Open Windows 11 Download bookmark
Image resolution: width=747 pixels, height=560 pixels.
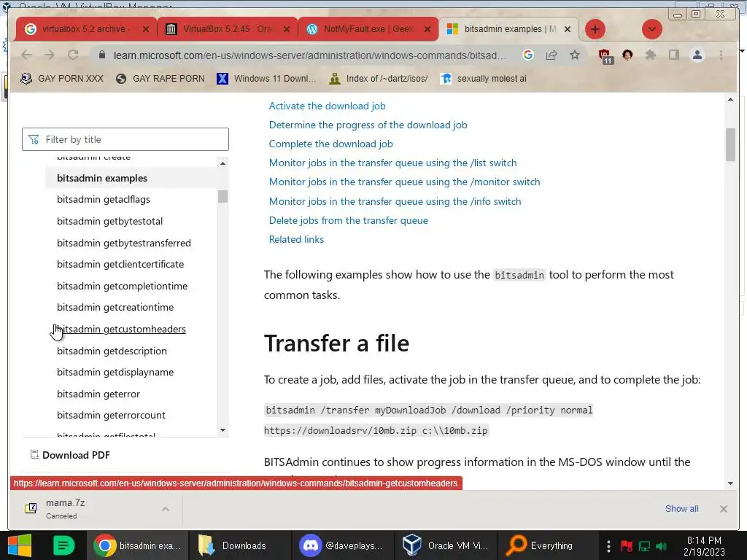tap(267, 79)
